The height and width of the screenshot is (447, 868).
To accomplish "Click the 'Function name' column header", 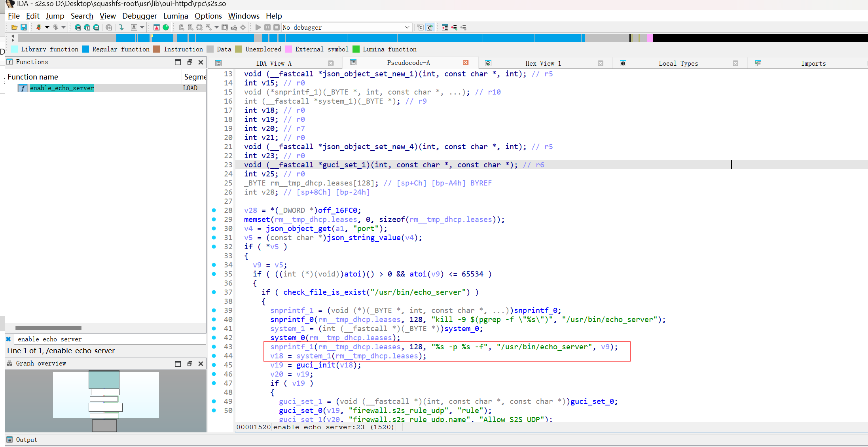I will pos(93,77).
